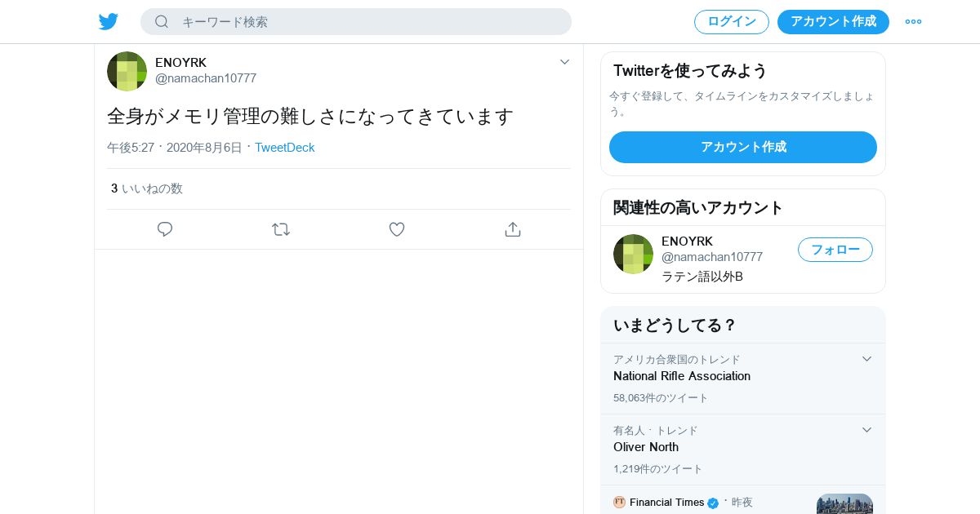Screen dimensions: 980x514
Task: Click the ログイン button
Action: coord(732,22)
